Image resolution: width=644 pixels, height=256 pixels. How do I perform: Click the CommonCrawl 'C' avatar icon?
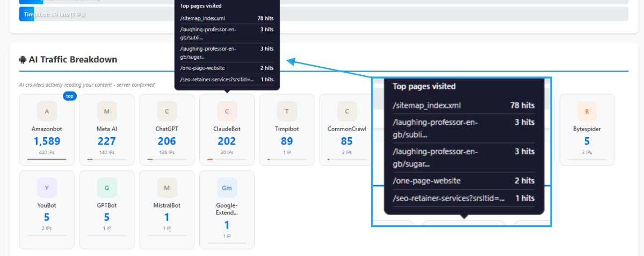coord(347,111)
